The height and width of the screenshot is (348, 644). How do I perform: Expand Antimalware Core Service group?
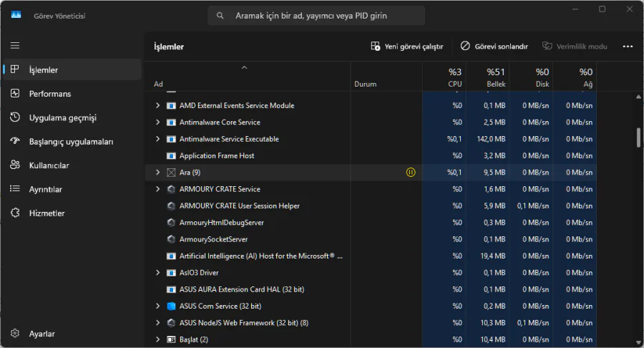click(157, 122)
